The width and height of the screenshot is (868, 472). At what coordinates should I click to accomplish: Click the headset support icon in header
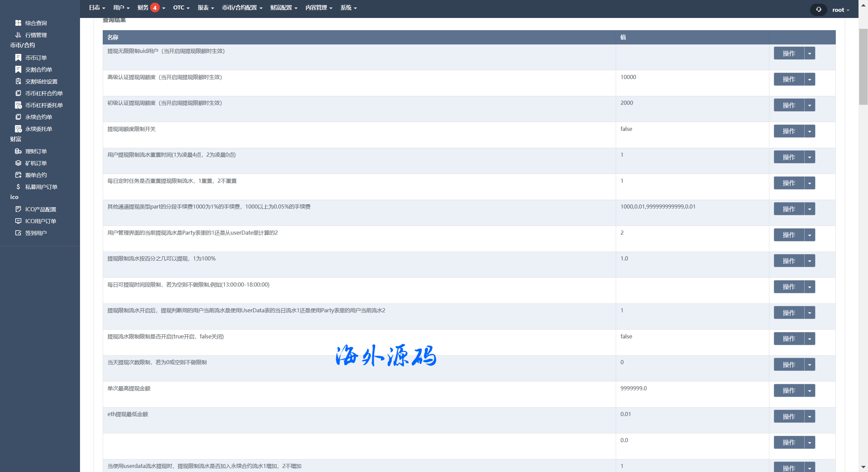point(818,9)
